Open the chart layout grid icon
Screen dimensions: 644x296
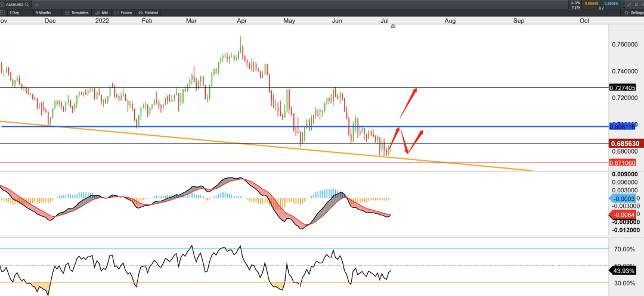click(x=2, y=13)
